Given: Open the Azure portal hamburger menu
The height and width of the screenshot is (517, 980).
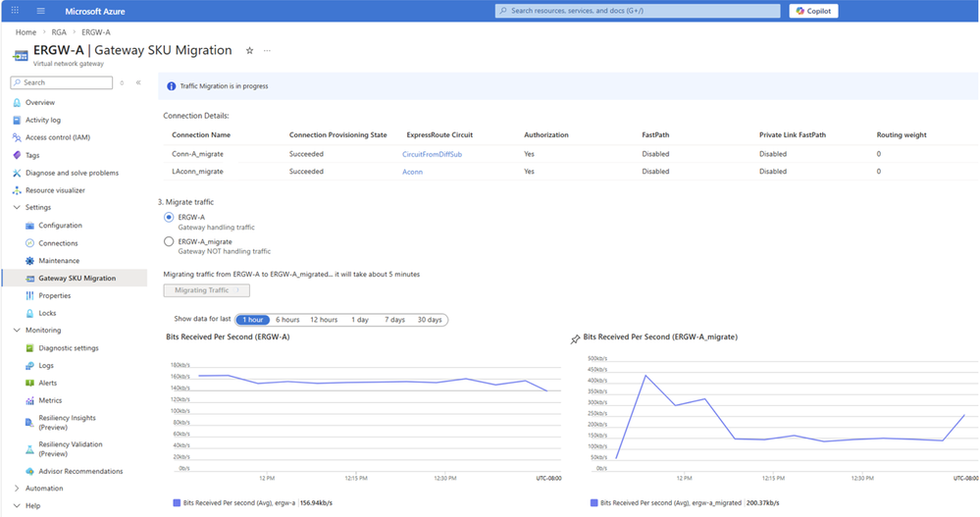Looking at the screenshot, I should 40,11.
